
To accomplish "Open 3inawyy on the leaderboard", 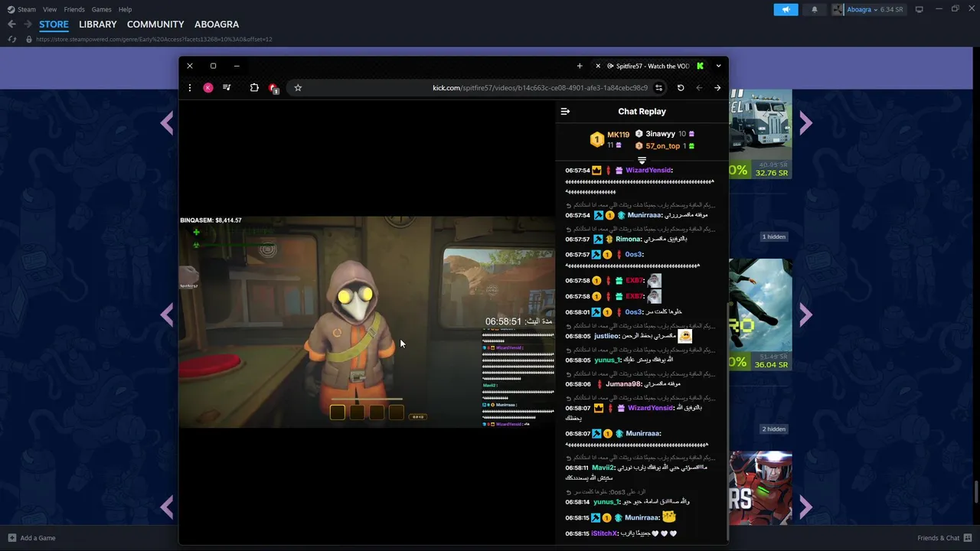I will click(x=660, y=134).
